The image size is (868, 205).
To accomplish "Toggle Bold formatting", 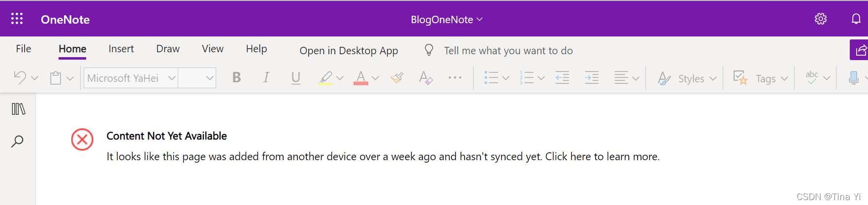I will click(237, 78).
